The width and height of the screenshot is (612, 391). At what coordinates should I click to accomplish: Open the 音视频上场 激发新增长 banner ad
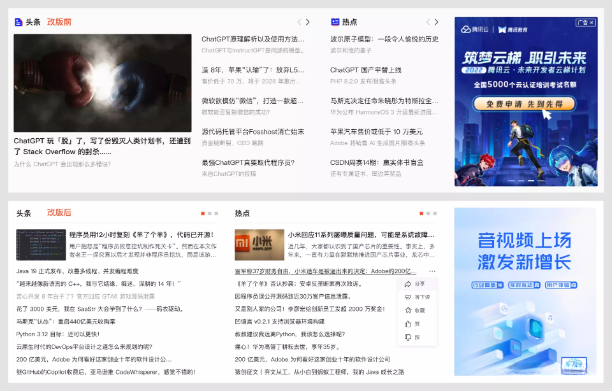(525, 291)
